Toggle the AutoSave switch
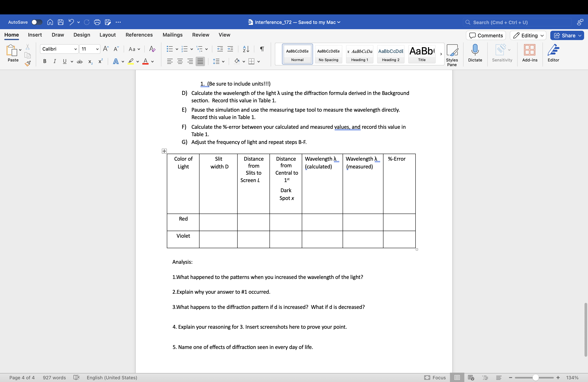The image size is (588, 382). (x=37, y=22)
